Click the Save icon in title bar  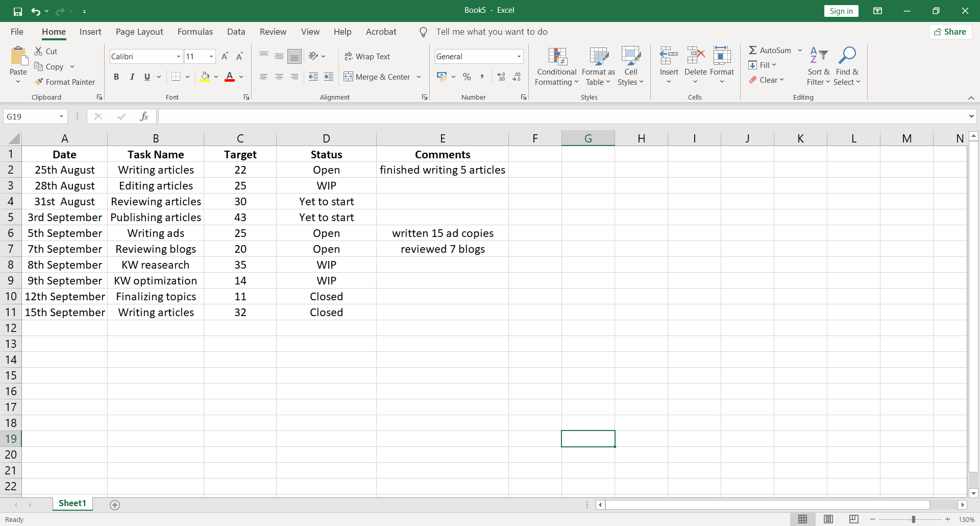point(18,11)
